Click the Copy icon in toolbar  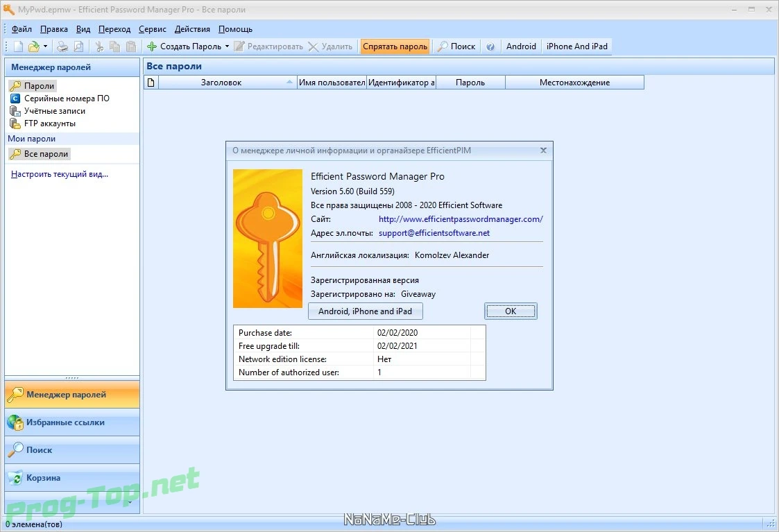pyautogui.click(x=114, y=46)
